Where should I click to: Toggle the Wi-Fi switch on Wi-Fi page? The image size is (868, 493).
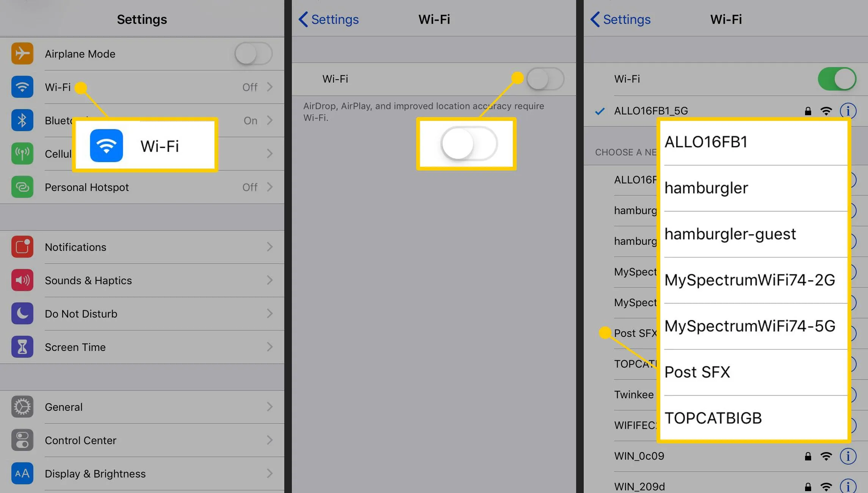click(x=544, y=78)
